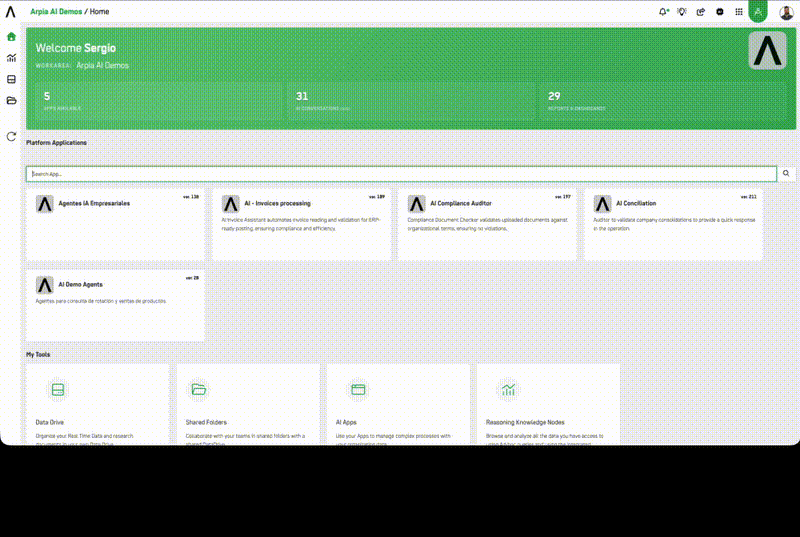Click the Arpia logo in top-left corner
The width and height of the screenshot is (800, 537).
pyautogui.click(x=11, y=11)
